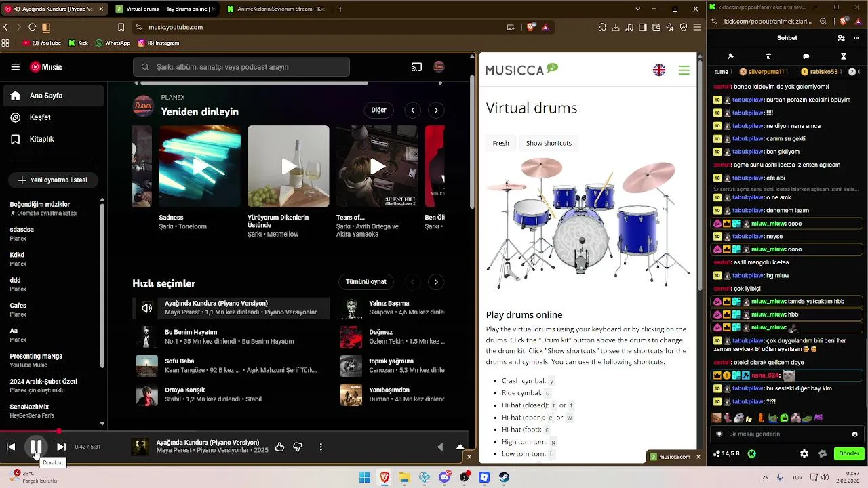
Task: Skip to next track in player bar
Action: click(61, 447)
